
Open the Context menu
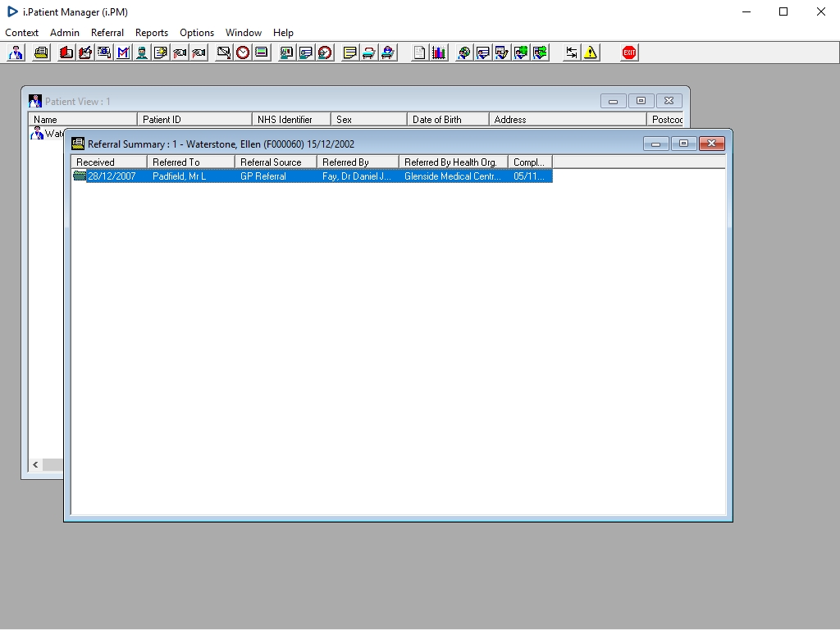coord(21,33)
